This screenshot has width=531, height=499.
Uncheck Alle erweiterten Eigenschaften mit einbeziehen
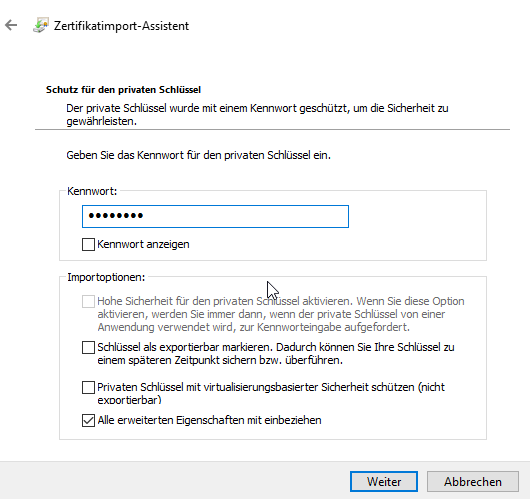click(88, 420)
